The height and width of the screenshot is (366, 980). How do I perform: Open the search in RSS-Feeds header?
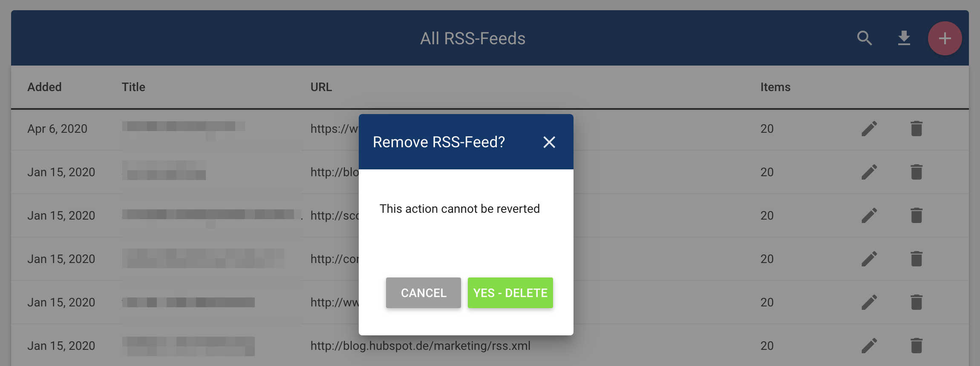(865, 38)
